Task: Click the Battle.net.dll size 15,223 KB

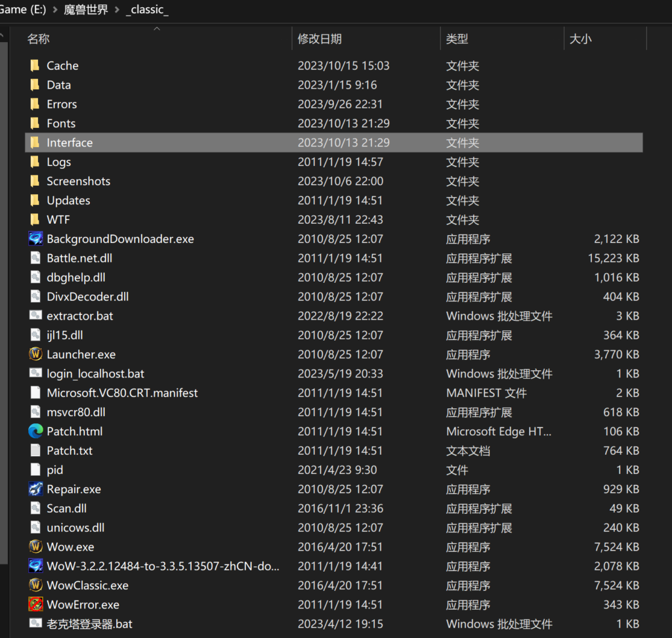Action: point(614,258)
